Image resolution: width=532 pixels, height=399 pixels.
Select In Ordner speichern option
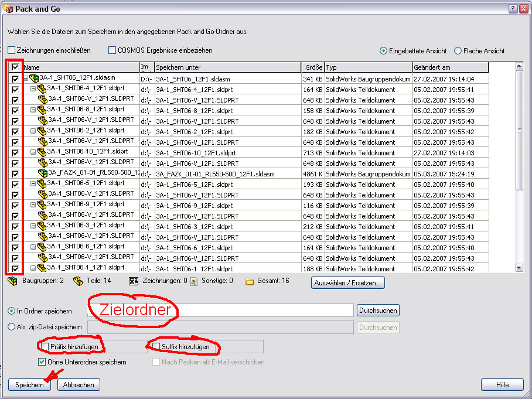click(x=12, y=311)
